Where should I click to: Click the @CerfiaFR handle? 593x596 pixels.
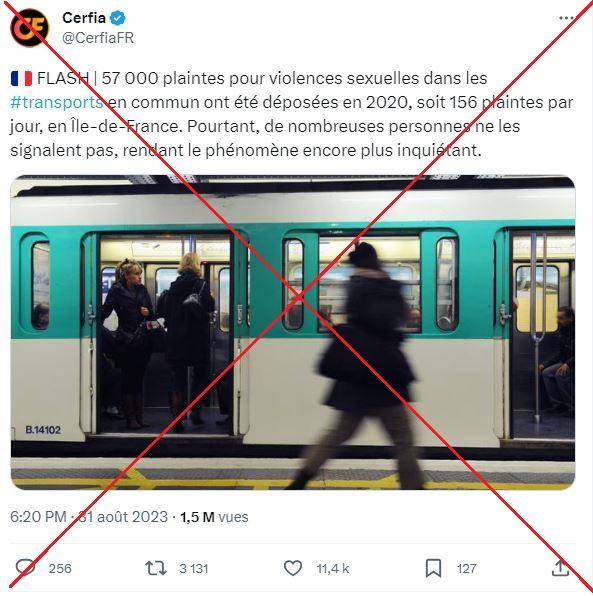click(98, 38)
